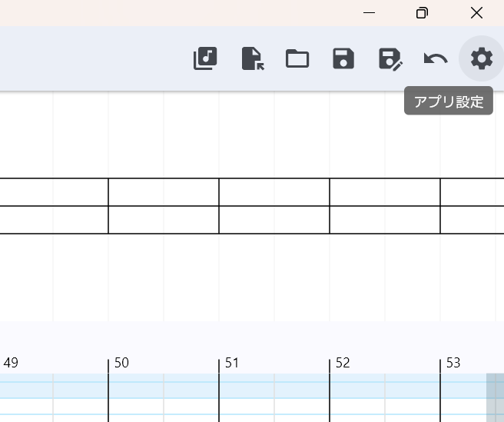Viewport: 504px width, 422px height.
Task: Save the project with the floppy icon
Action: (343, 58)
